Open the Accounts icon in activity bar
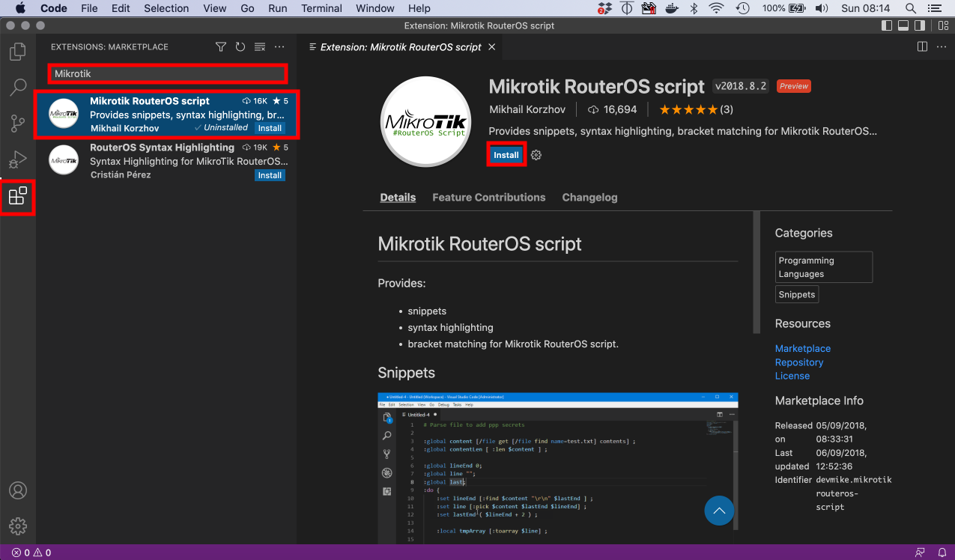The width and height of the screenshot is (955, 560). [x=17, y=490]
